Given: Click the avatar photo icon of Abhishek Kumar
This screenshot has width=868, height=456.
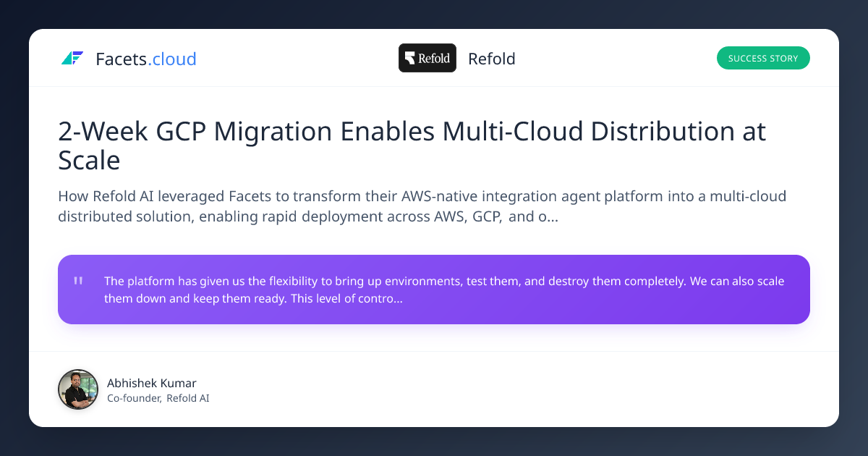Looking at the screenshot, I should (x=77, y=389).
